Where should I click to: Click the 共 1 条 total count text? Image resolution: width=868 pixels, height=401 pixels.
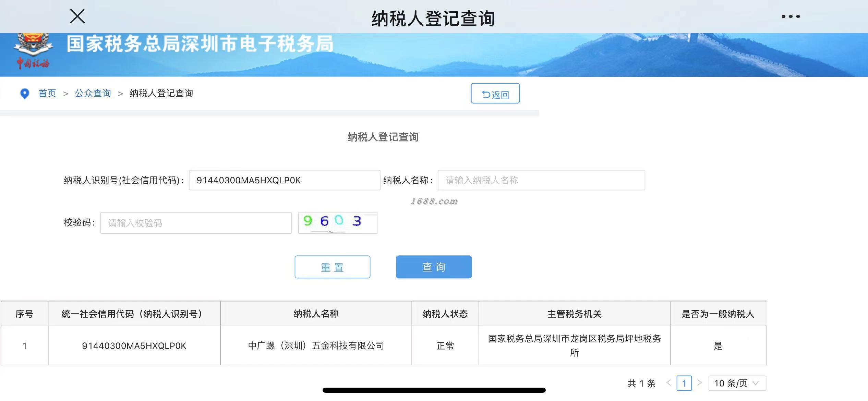(x=641, y=383)
